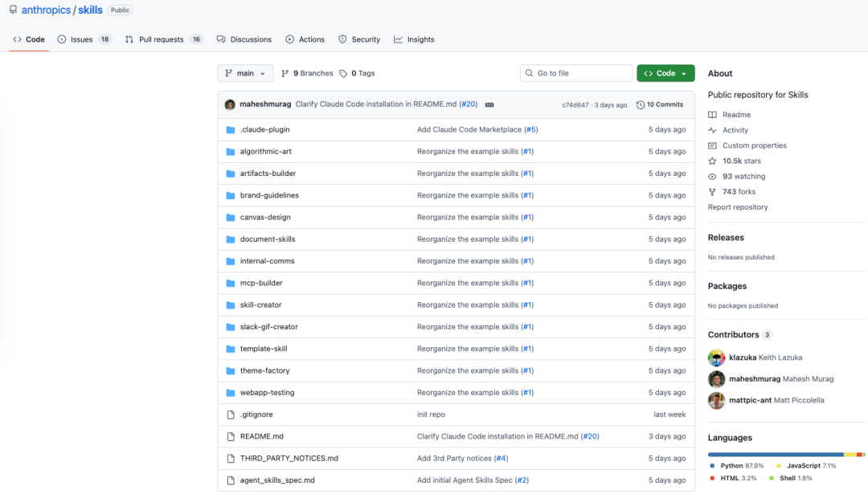Click the commit message ellipsis expander button
Viewport: 868px width, 494px height.
[x=489, y=104]
